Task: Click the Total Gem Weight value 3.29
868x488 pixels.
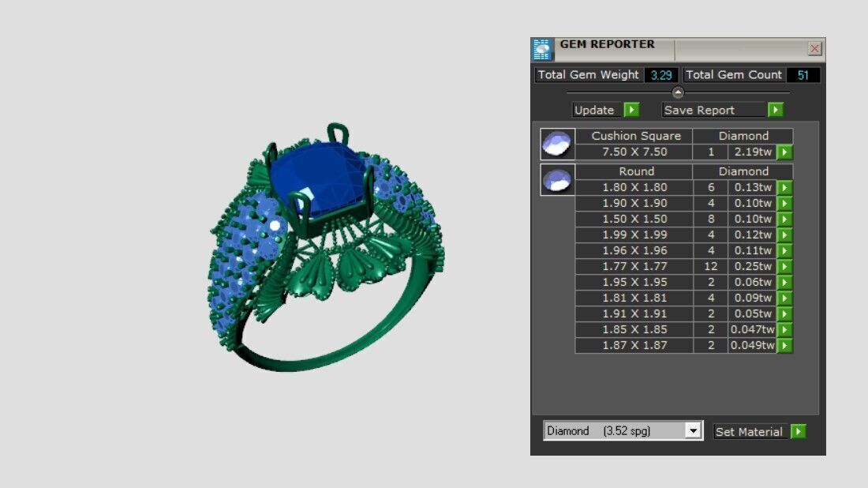Action: 661,75
